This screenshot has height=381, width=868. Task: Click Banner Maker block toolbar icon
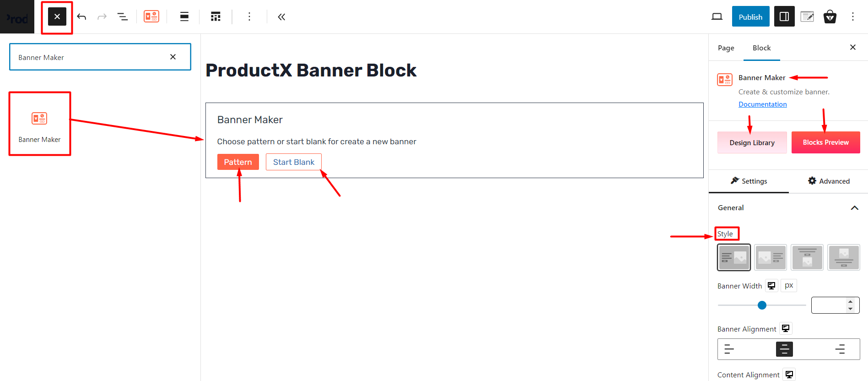pos(151,16)
